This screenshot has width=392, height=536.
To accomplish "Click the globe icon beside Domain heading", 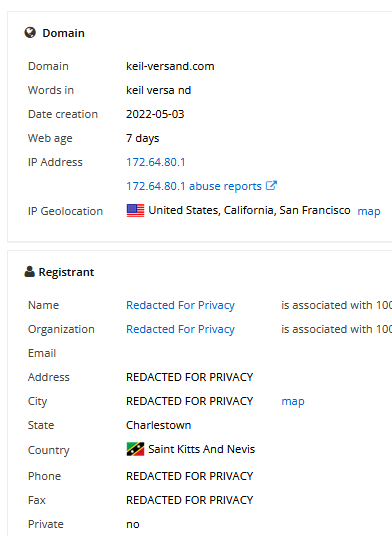I will click(x=30, y=33).
